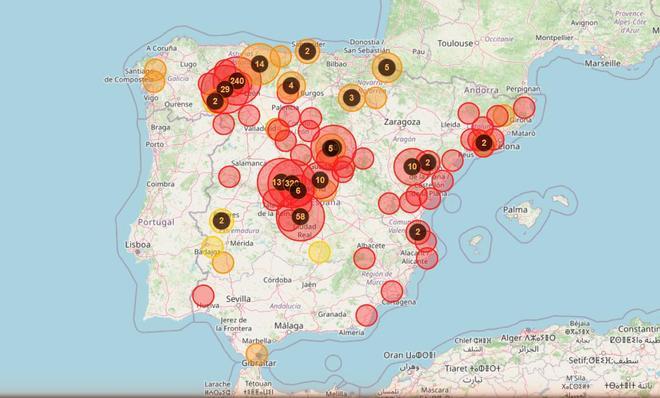This screenshot has width=660, height=398.
Task: Click the Portugal country label
Action: (x=156, y=222)
